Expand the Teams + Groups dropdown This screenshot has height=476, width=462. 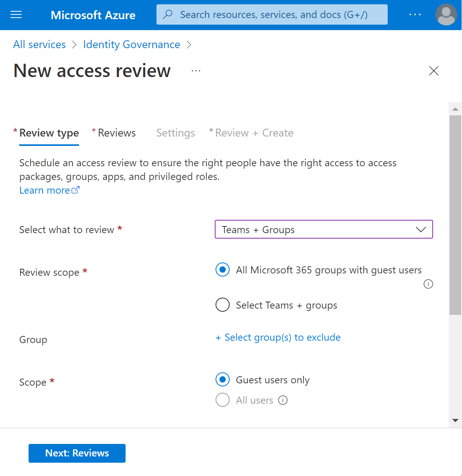[324, 229]
